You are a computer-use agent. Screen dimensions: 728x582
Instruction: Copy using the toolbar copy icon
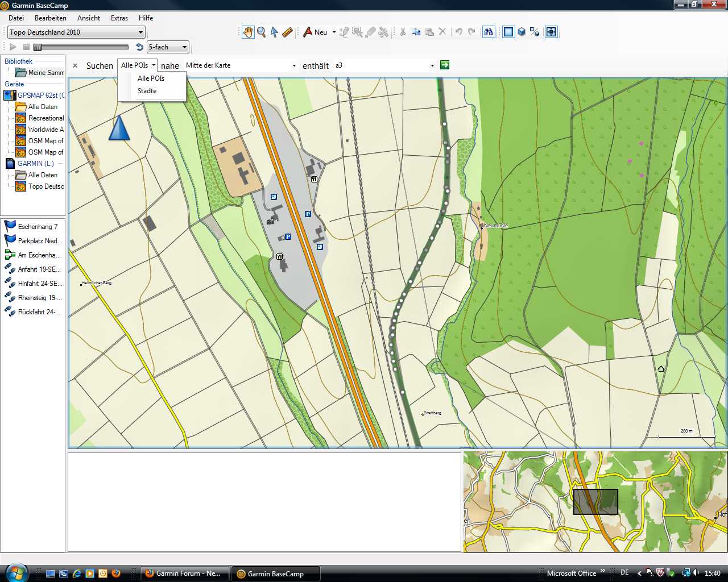click(x=416, y=32)
